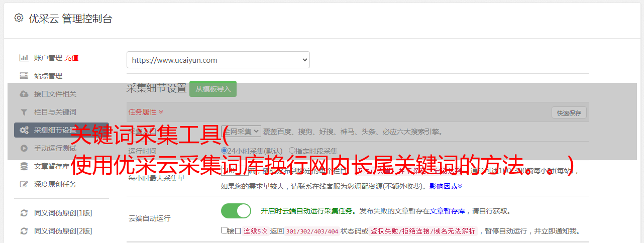644x243 pixels.
Task: Open the 全网采集 dropdown
Action: 241,132
